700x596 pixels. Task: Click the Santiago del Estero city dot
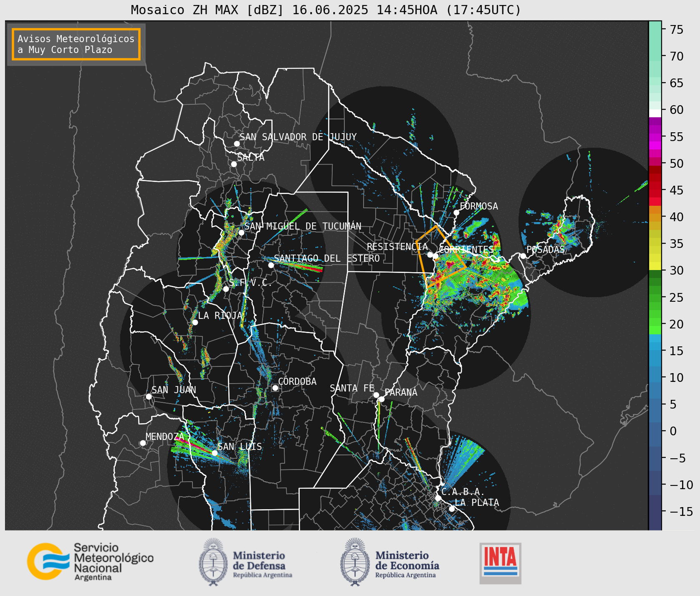click(271, 265)
